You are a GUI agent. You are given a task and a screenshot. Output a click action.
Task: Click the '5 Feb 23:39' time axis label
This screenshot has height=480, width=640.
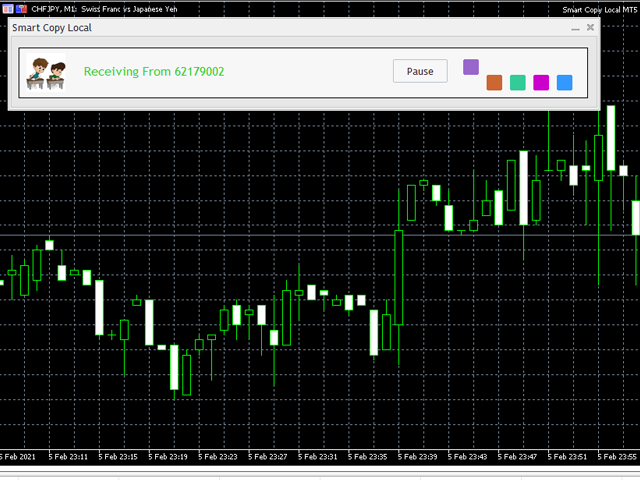[x=417, y=457]
